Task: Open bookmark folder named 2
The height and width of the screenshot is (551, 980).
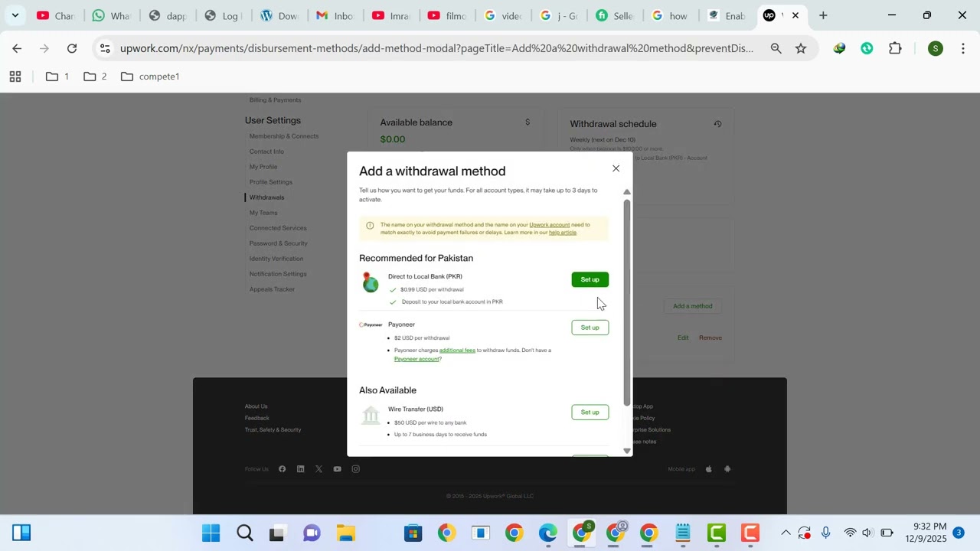Action: (x=96, y=77)
